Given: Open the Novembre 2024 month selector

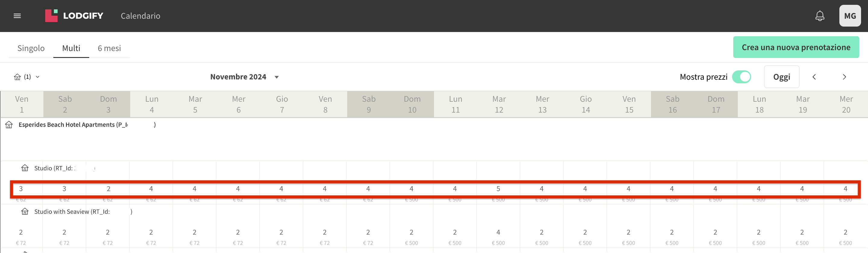Looking at the screenshot, I should [x=238, y=77].
